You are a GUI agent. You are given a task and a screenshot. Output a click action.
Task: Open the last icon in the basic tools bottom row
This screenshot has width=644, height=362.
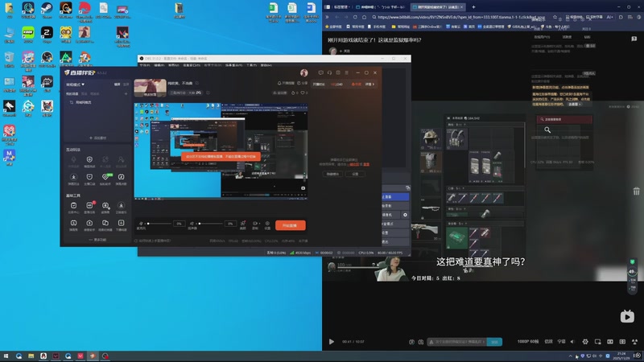coord(122,223)
